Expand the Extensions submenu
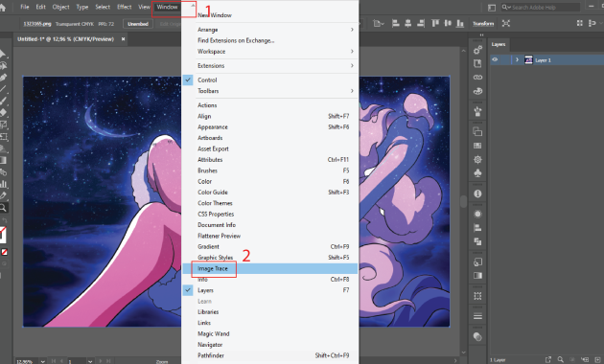 click(x=269, y=66)
